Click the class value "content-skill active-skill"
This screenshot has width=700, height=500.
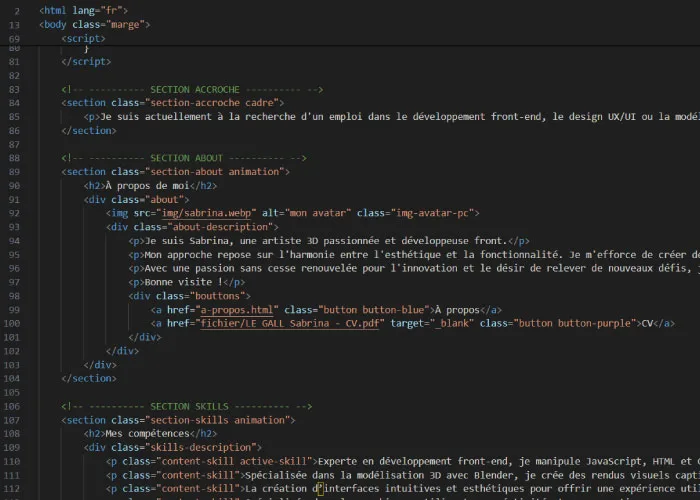(234, 461)
